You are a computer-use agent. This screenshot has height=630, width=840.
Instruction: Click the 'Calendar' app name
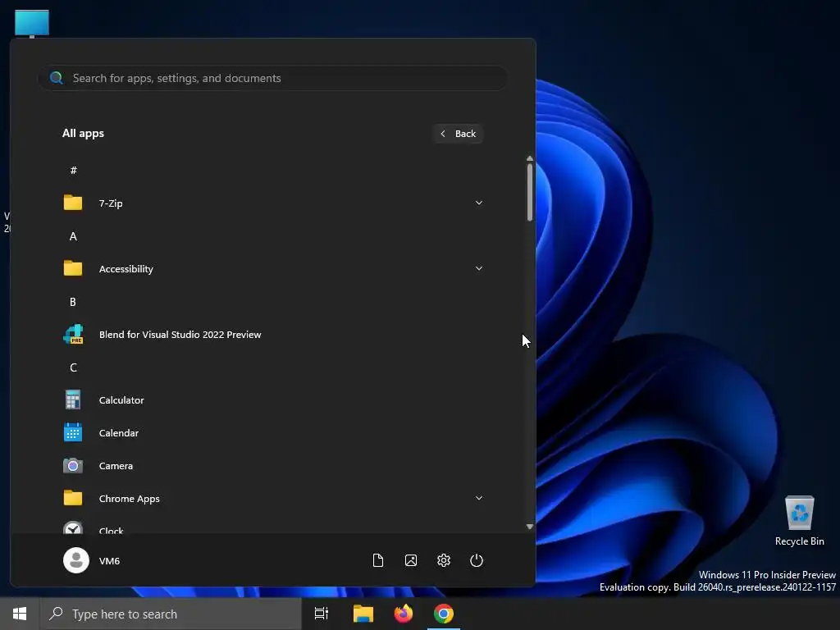pos(119,433)
